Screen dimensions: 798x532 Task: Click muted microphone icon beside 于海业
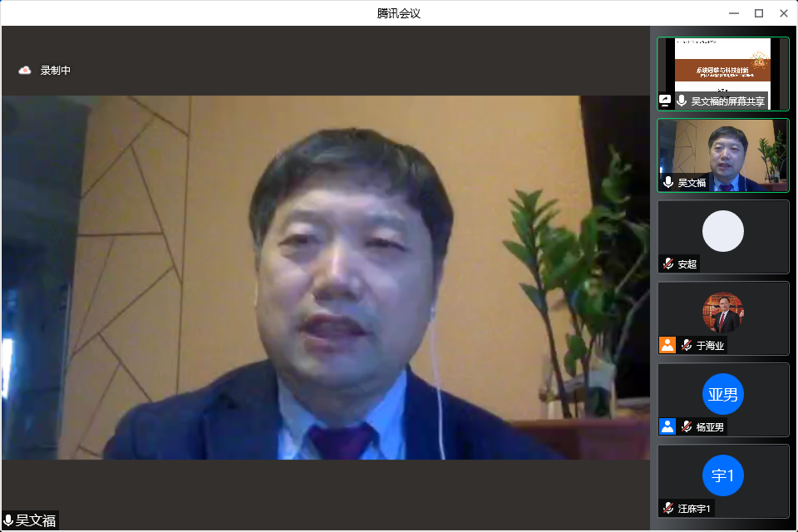pos(686,345)
